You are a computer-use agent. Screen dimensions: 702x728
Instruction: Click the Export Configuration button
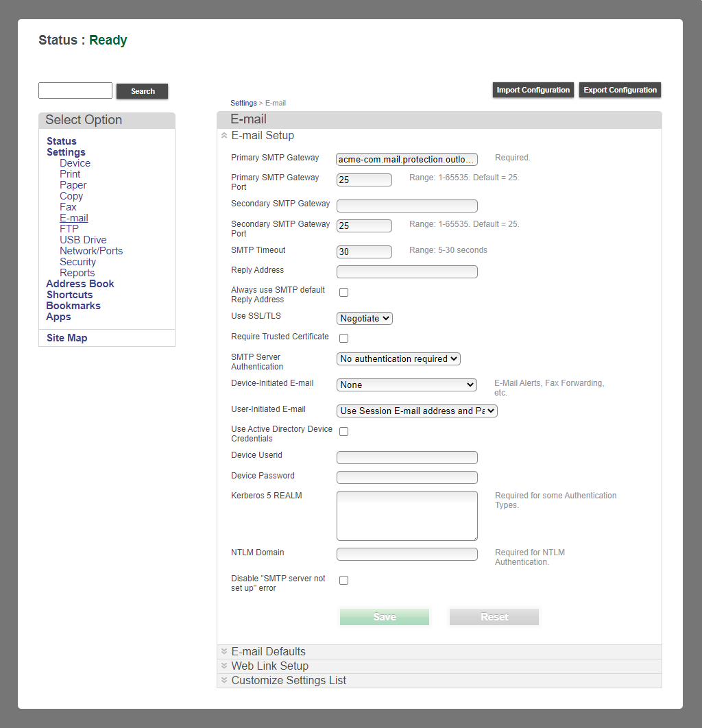[x=620, y=90]
